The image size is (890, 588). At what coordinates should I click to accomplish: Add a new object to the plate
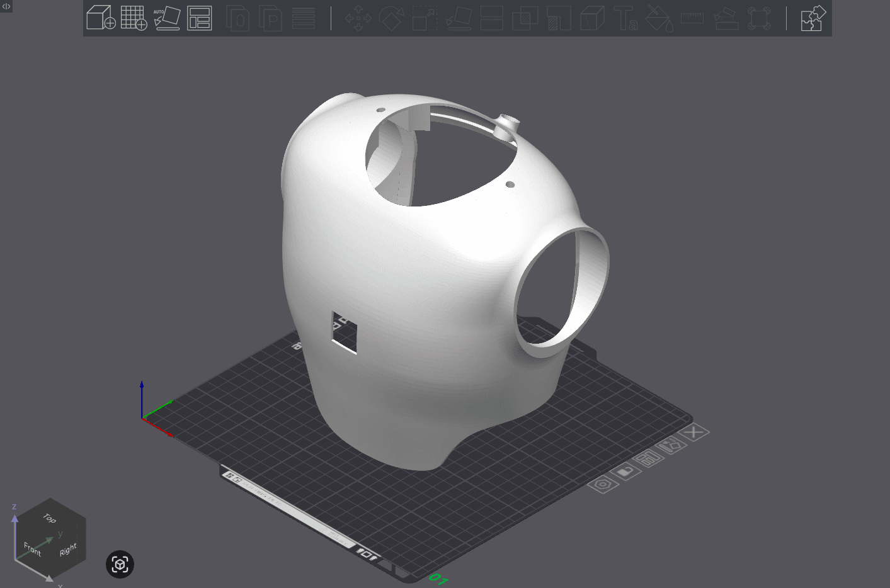[101, 19]
